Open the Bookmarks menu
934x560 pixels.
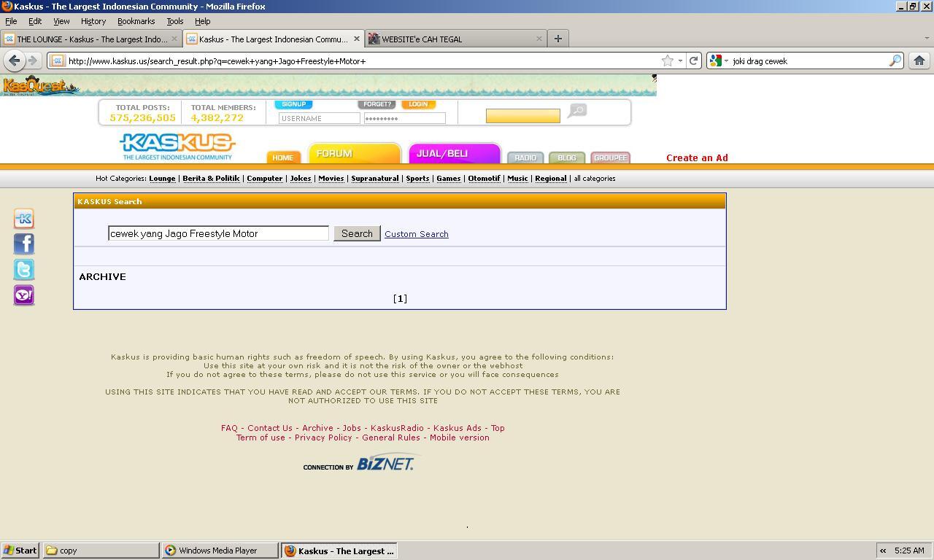click(x=136, y=21)
